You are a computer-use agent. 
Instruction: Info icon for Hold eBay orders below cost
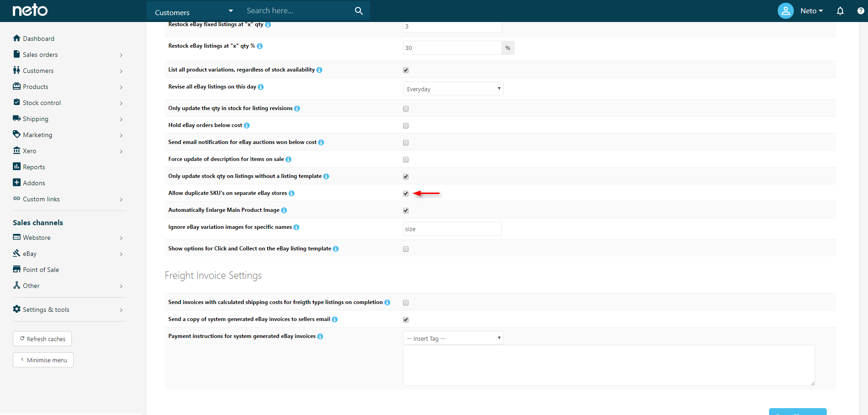pyautogui.click(x=247, y=125)
